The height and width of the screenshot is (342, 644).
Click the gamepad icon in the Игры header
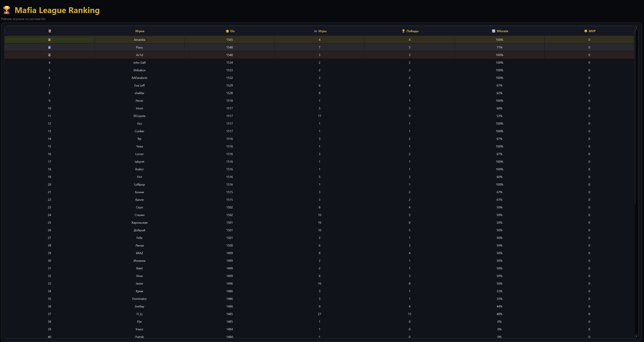point(315,31)
